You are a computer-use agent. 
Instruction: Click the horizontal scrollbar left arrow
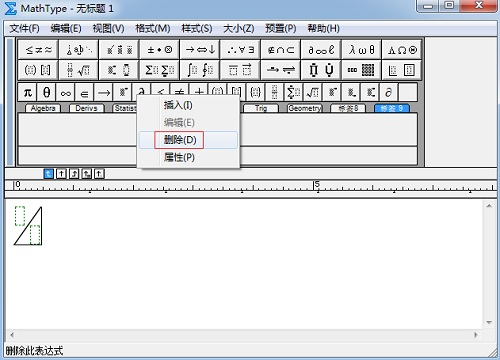12,335
